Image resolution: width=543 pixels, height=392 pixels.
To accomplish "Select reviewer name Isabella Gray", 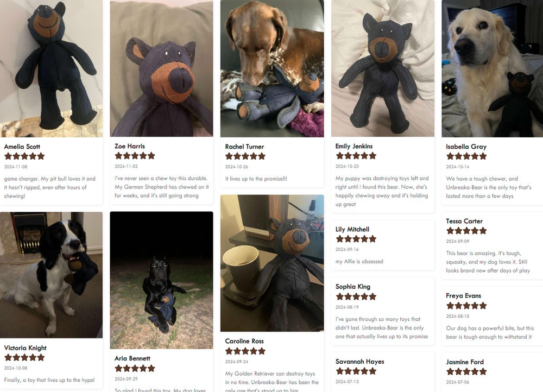I will (466, 147).
